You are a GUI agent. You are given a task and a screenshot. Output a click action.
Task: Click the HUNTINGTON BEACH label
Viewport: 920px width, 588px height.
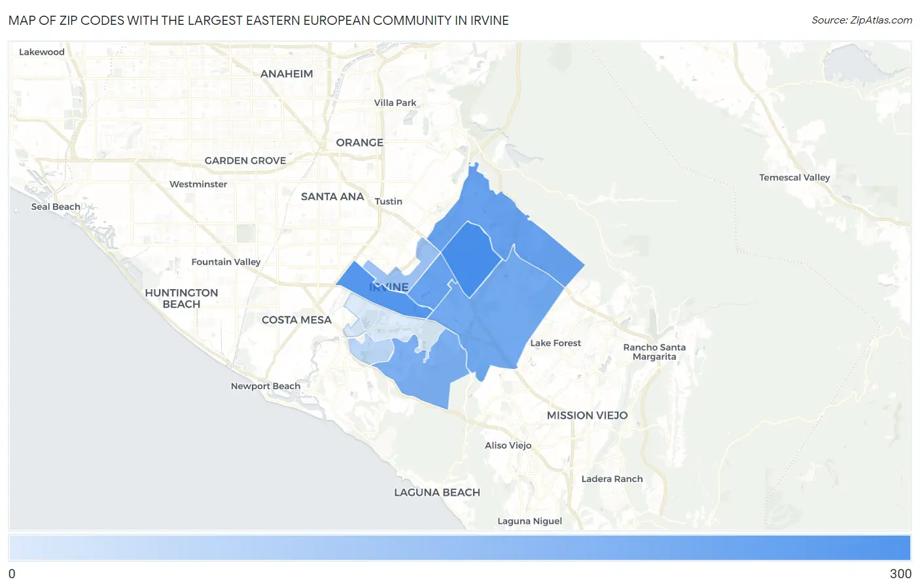(x=181, y=298)
